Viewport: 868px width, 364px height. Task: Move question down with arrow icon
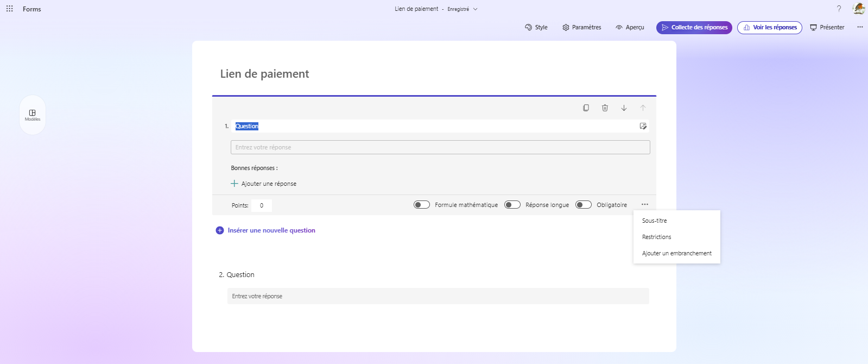pos(624,108)
